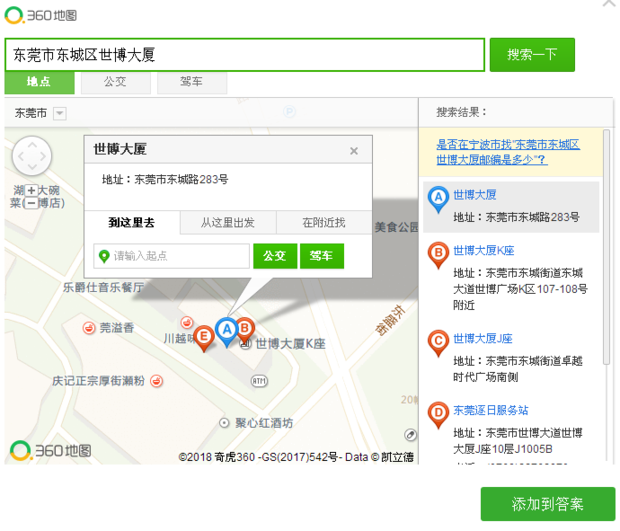Select the 在附近找 tab in popup
The image size is (620, 531).
tap(324, 223)
